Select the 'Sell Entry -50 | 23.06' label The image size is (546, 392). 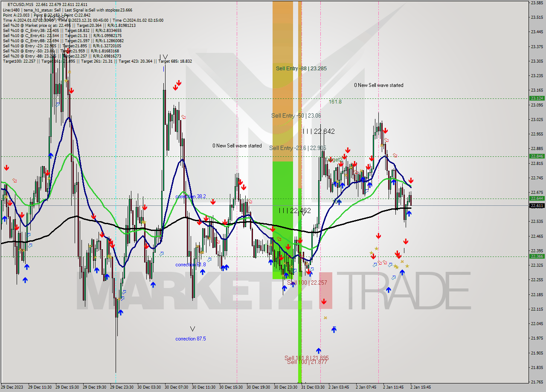(x=296, y=115)
